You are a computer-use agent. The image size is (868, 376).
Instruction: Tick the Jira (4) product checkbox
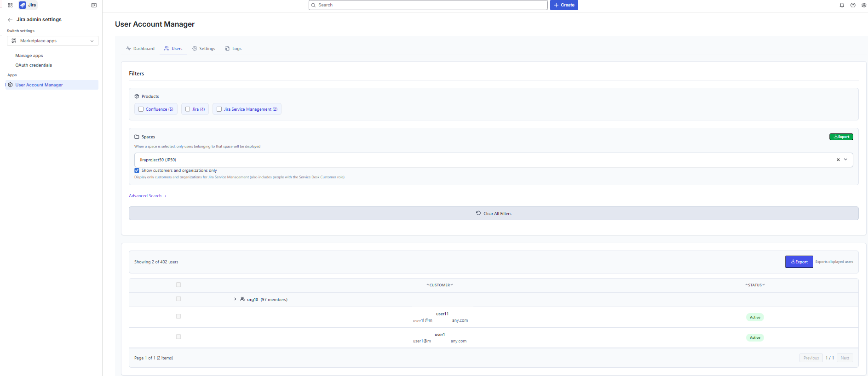[188, 109]
